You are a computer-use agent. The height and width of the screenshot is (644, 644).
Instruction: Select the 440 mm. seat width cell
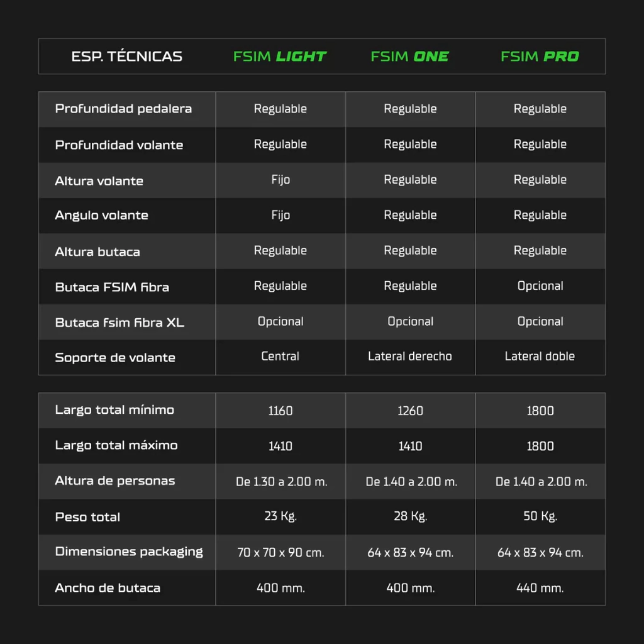tap(540, 588)
